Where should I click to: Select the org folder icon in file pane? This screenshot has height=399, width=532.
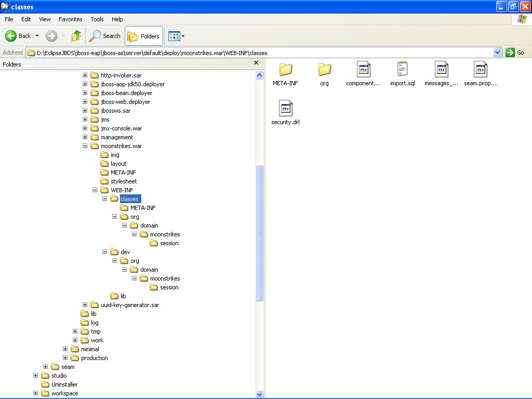click(x=325, y=70)
